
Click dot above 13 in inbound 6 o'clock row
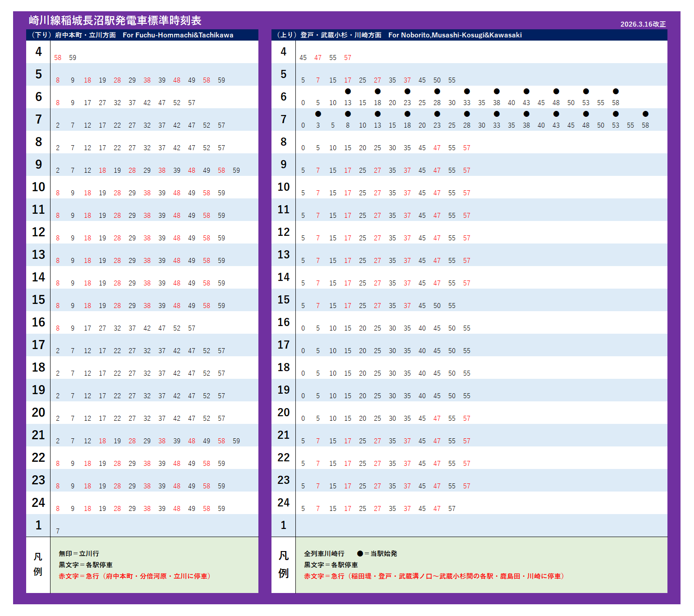(348, 92)
